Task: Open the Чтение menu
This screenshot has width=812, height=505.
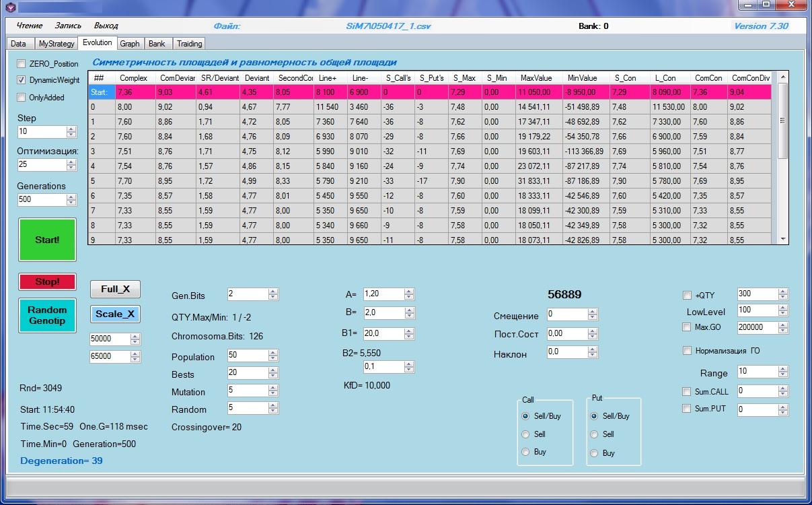Action: 29,26
